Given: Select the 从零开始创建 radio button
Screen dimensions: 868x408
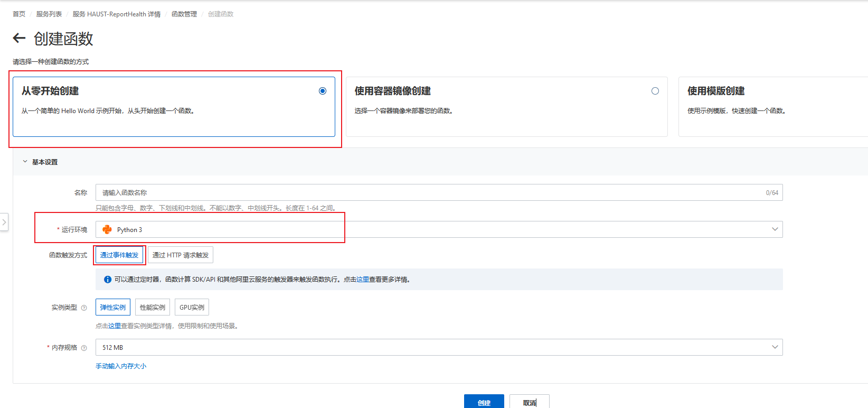Looking at the screenshot, I should click(323, 91).
